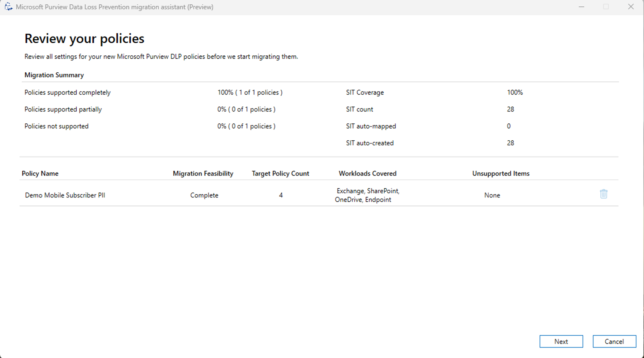Click the Workloads Covered column header

pyautogui.click(x=367, y=173)
